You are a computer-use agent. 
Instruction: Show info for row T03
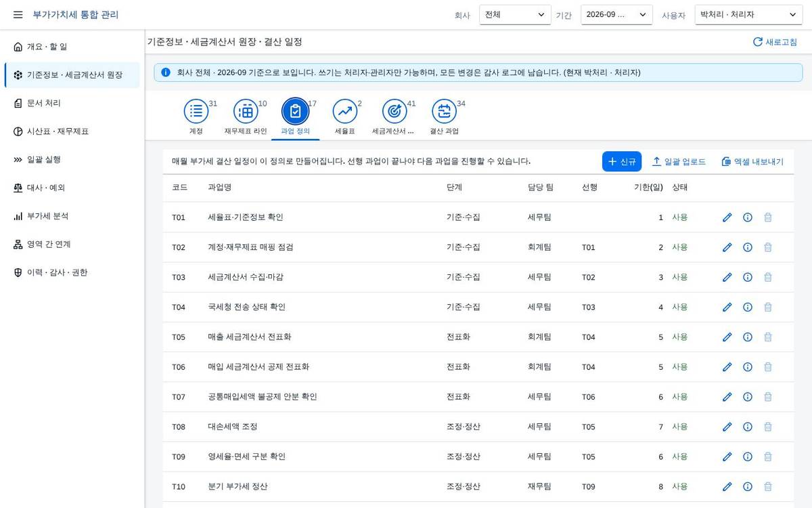click(x=748, y=277)
